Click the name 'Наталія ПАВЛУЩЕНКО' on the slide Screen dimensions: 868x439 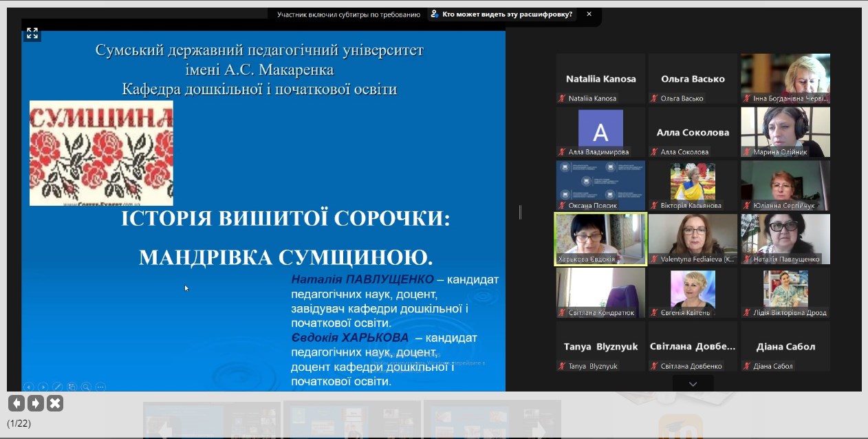click(362, 279)
